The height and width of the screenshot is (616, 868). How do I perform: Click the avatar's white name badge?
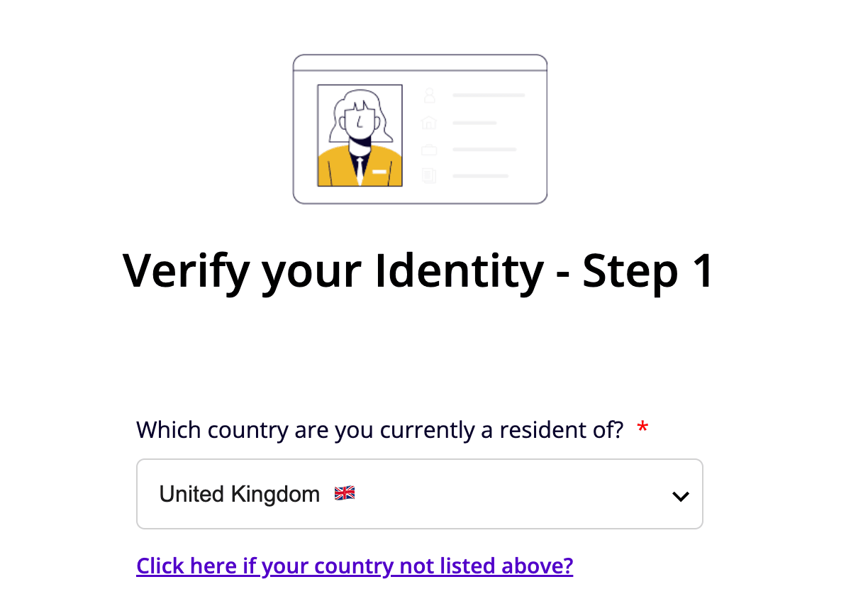pos(379,171)
